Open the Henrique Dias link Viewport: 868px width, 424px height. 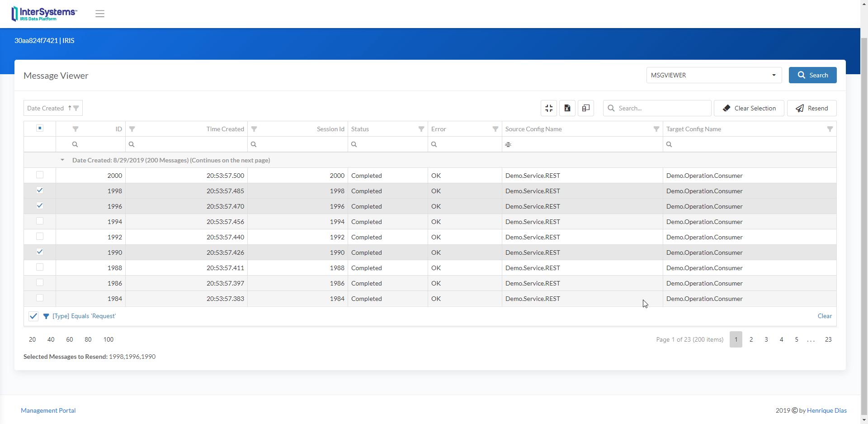827,410
